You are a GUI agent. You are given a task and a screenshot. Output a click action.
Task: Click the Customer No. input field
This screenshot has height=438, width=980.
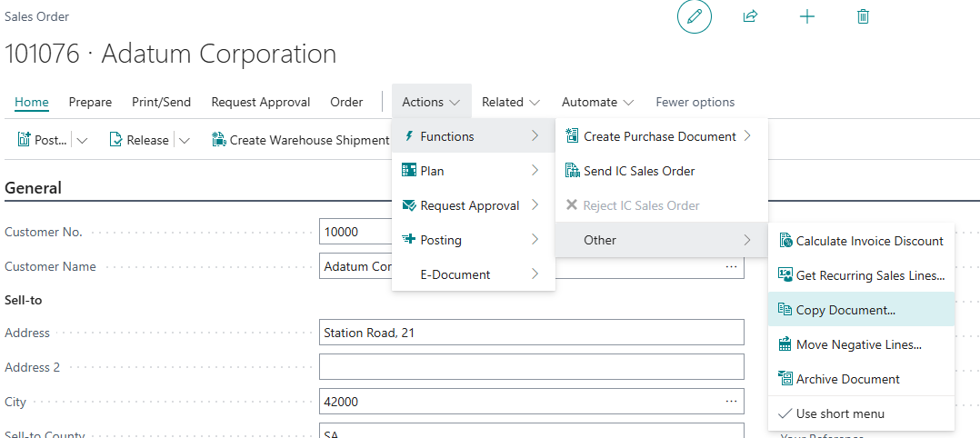click(x=355, y=232)
